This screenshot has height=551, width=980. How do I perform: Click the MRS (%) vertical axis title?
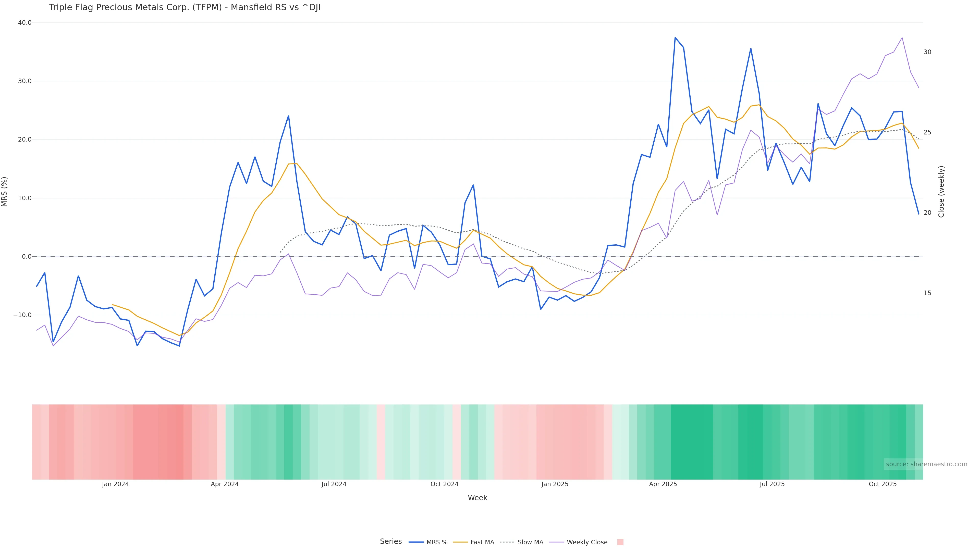point(5,192)
